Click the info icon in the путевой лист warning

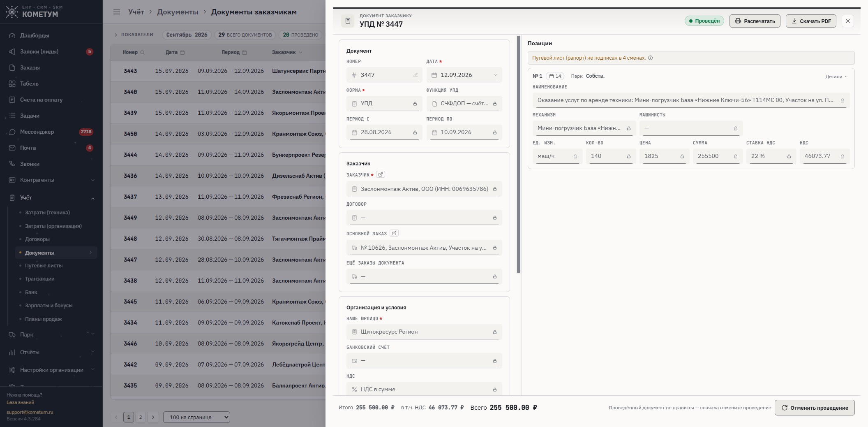coord(651,58)
